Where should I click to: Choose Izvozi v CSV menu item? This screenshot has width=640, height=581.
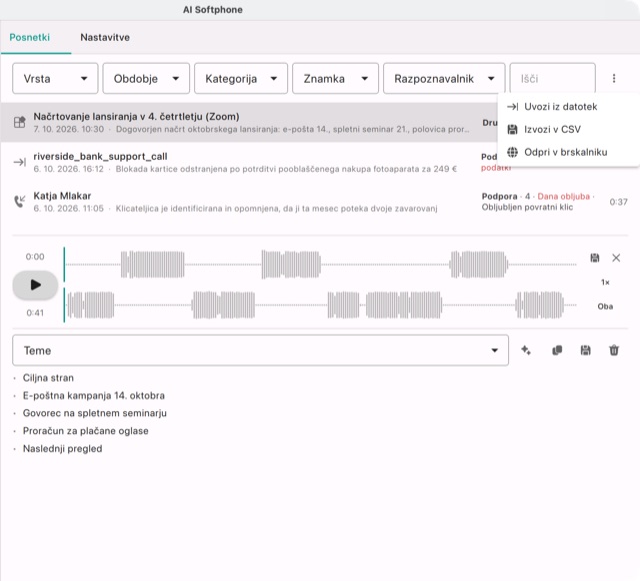click(568, 129)
